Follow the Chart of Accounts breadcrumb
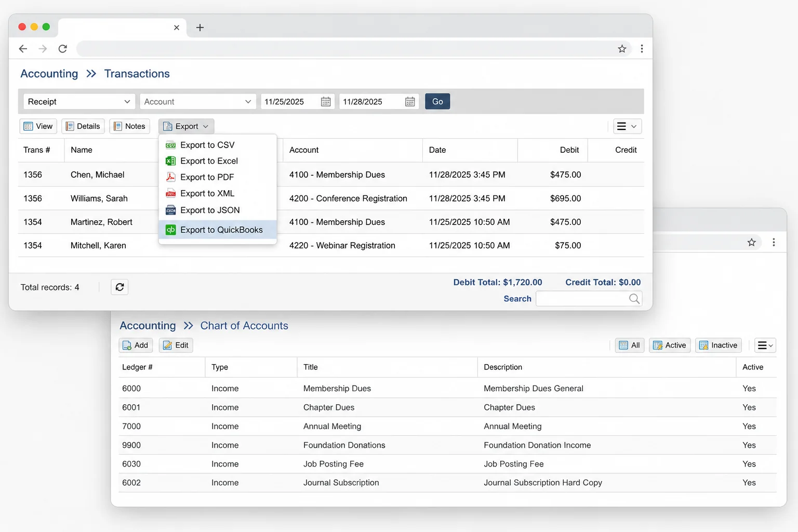Viewport: 798px width, 532px height. coord(244,326)
